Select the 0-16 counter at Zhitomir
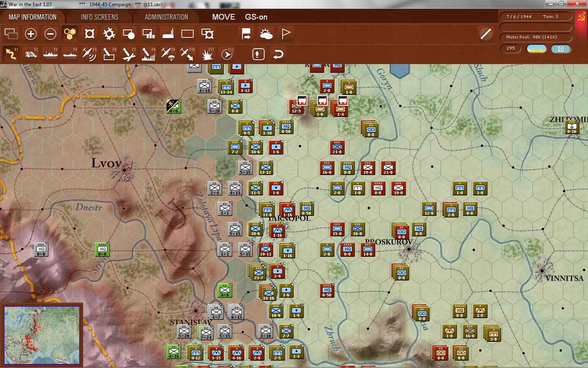 [572, 127]
